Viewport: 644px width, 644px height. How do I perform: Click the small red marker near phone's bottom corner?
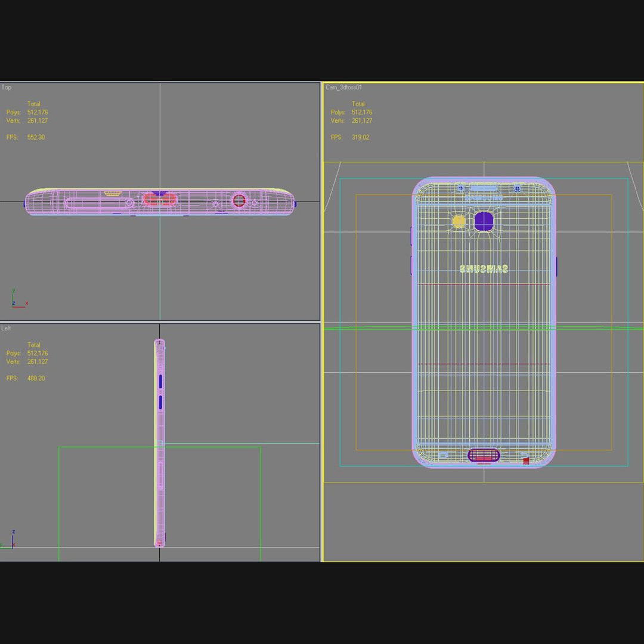526,462
